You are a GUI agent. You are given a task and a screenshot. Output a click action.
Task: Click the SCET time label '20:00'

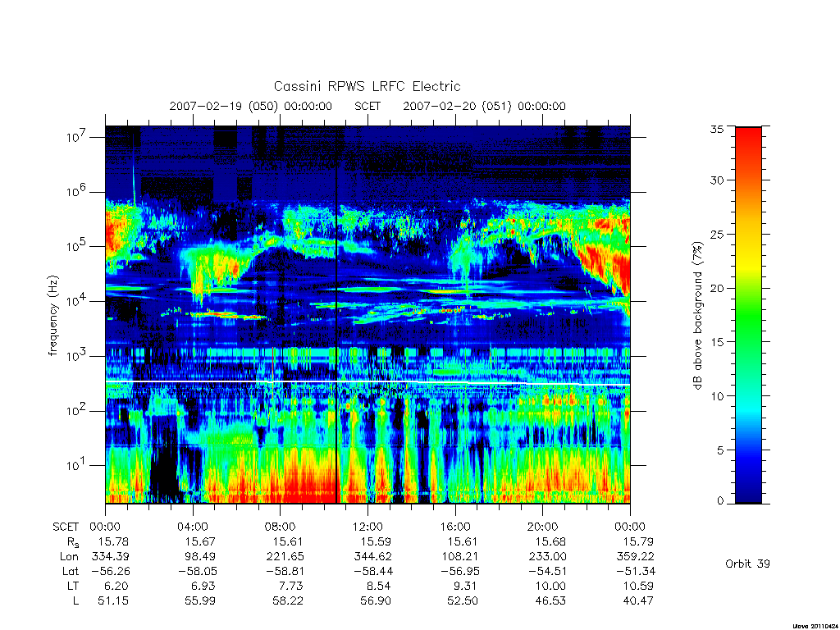543,527
